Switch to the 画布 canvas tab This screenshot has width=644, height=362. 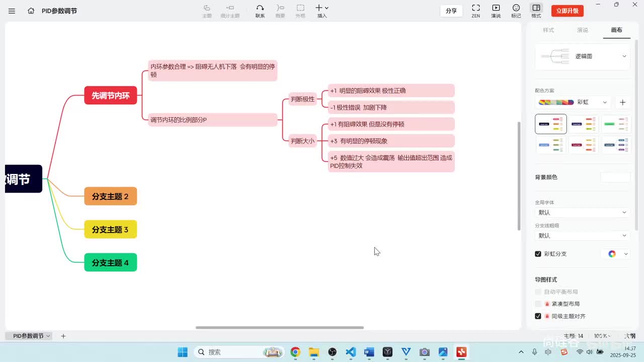pyautogui.click(x=616, y=30)
